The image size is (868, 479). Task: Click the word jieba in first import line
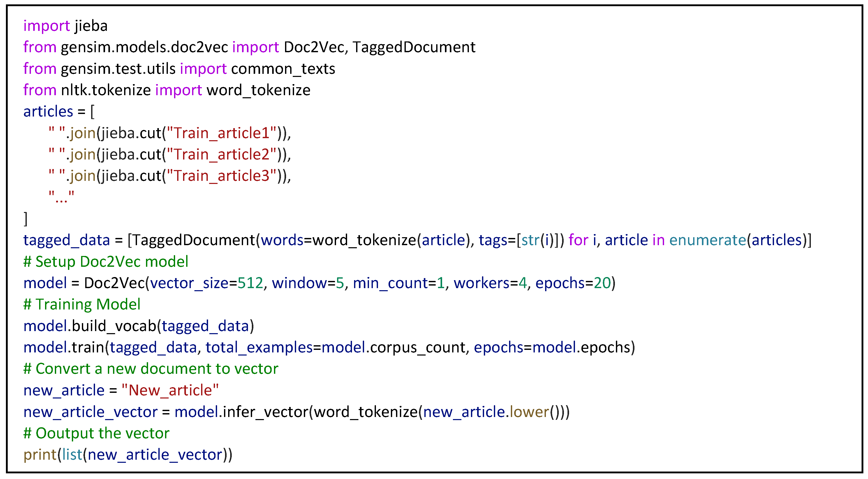click(x=91, y=26)
